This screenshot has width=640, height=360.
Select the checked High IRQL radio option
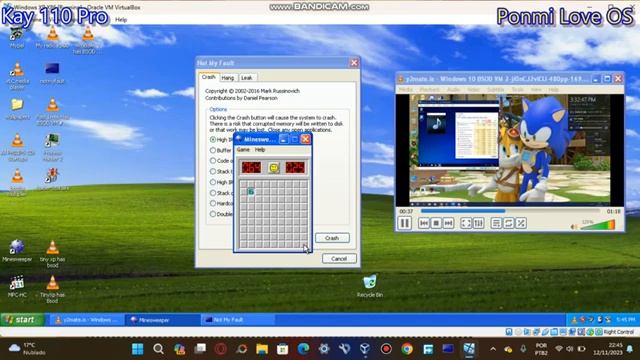pos(213,140)
